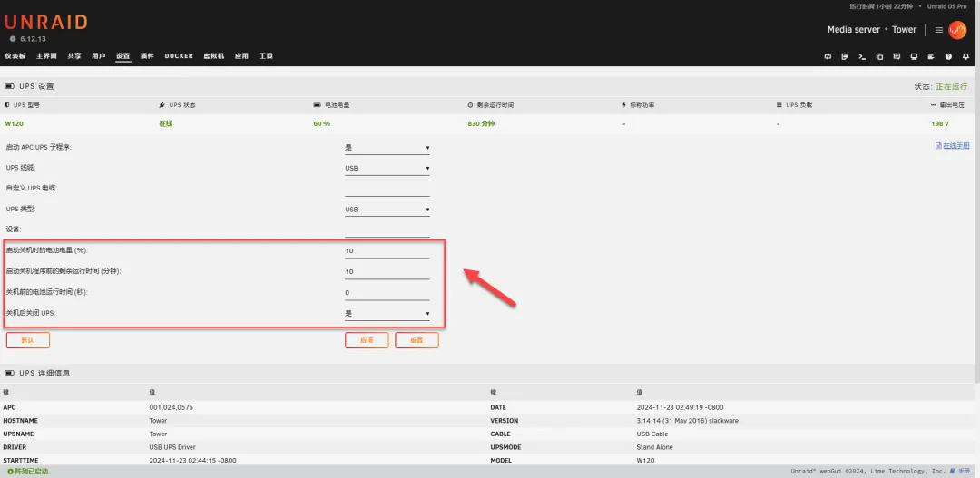Switch to the 仪表板 tab

[15, 56]
